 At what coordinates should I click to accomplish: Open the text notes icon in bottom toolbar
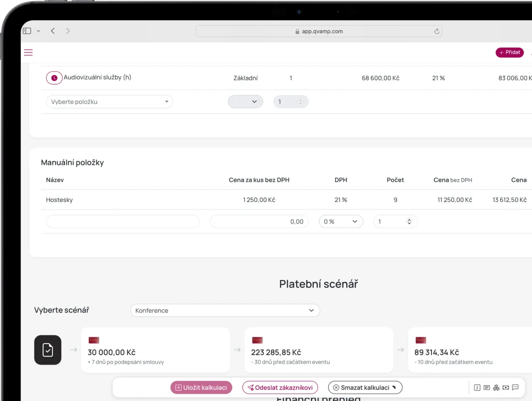(486, 387)
